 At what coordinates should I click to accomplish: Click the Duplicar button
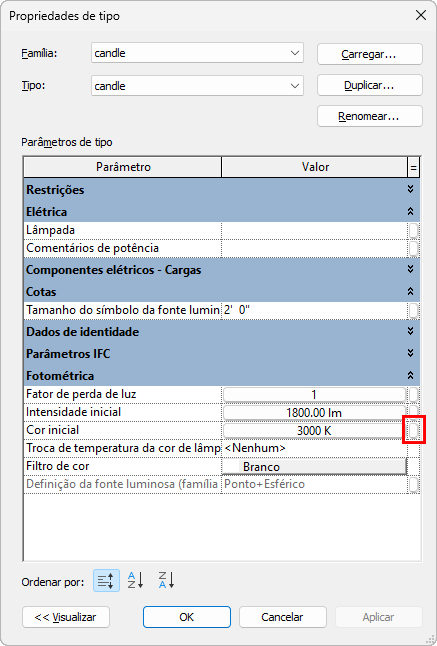pos(370,85)
